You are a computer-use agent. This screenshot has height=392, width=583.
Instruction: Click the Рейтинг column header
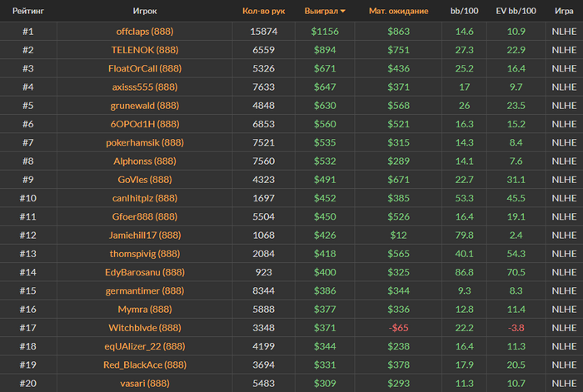coord(27,12)
